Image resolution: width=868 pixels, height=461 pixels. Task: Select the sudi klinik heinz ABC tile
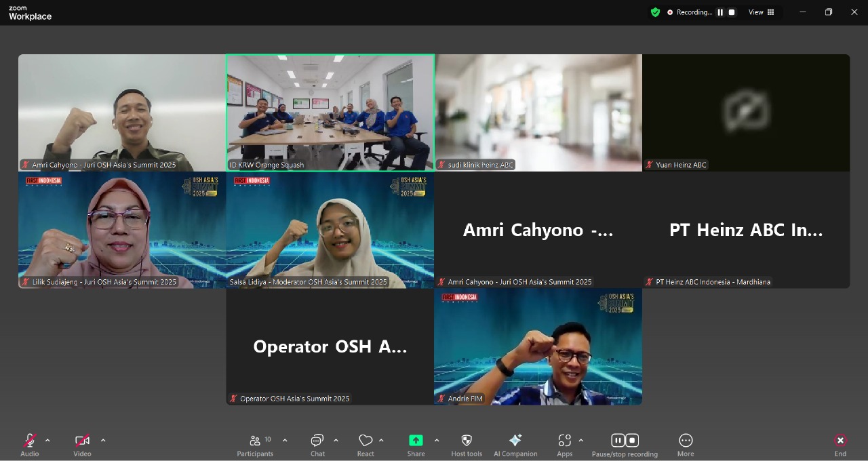(538, 113)
